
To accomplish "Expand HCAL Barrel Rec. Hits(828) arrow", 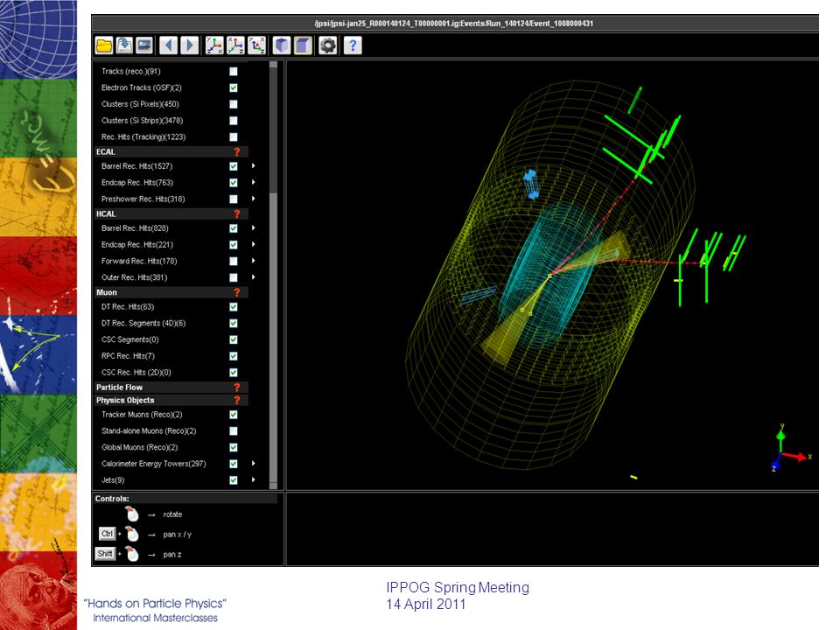I will 254,228.
